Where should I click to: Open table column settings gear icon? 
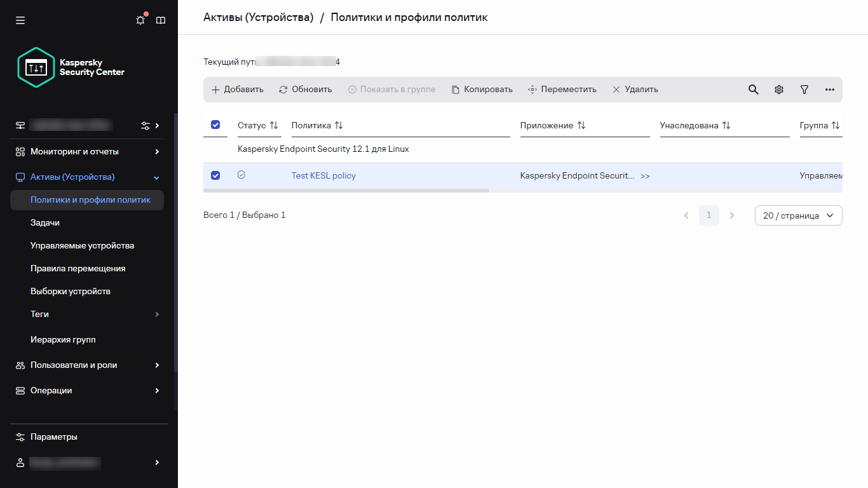pos(778,89)
